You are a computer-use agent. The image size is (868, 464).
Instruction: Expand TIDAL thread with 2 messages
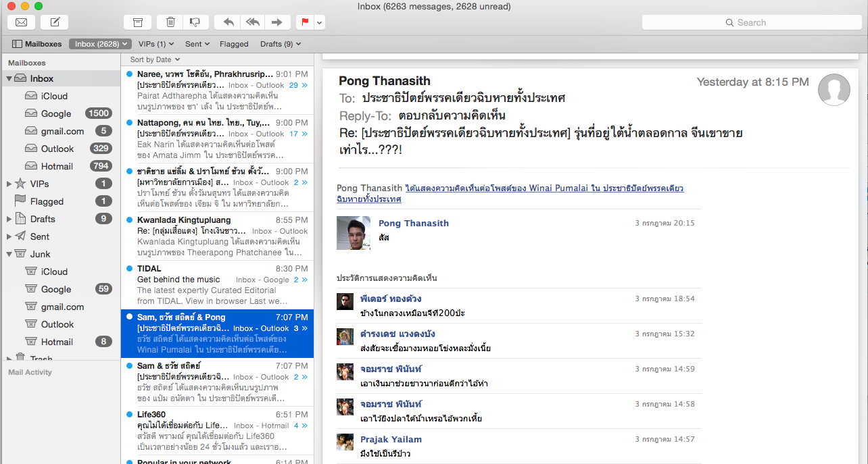point(304,280)
